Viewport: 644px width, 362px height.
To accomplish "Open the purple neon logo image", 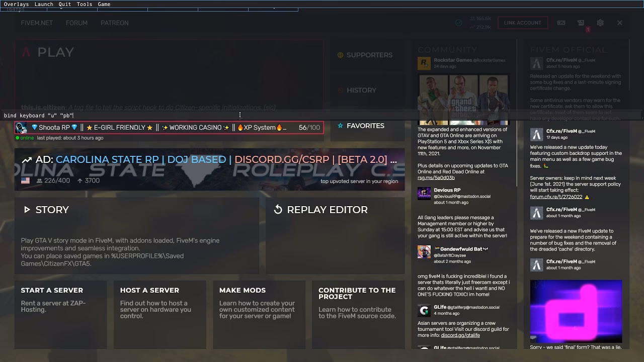I will 576,311.
